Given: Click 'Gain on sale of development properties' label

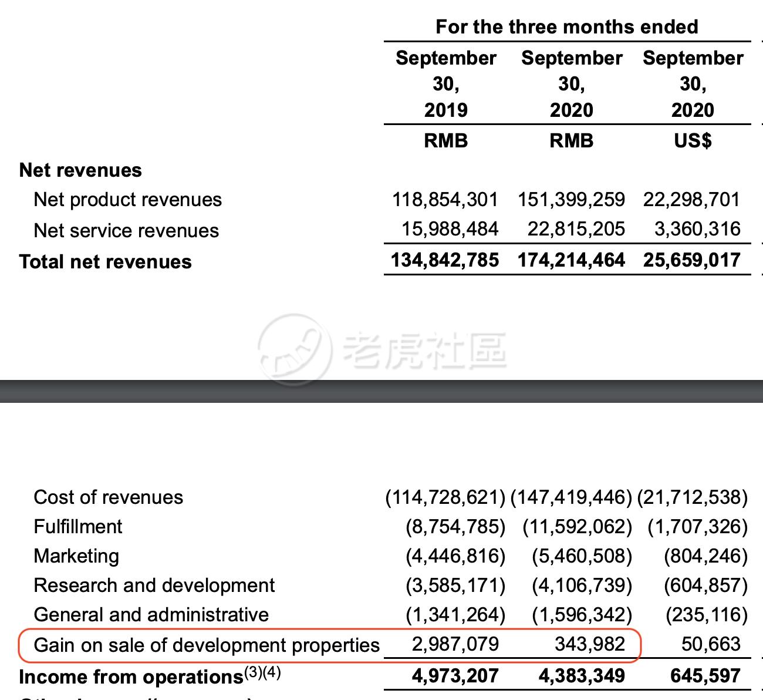Looking at the screenshot, I should 207,645.
